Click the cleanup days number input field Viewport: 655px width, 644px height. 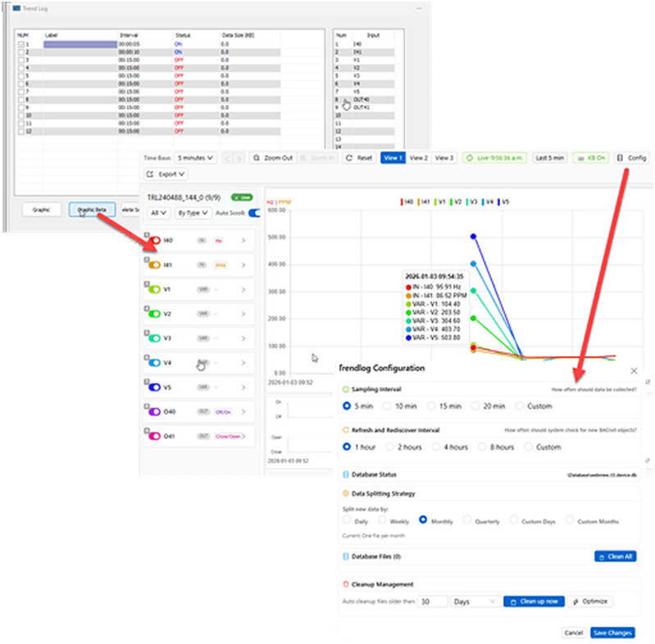coord(431,601)
